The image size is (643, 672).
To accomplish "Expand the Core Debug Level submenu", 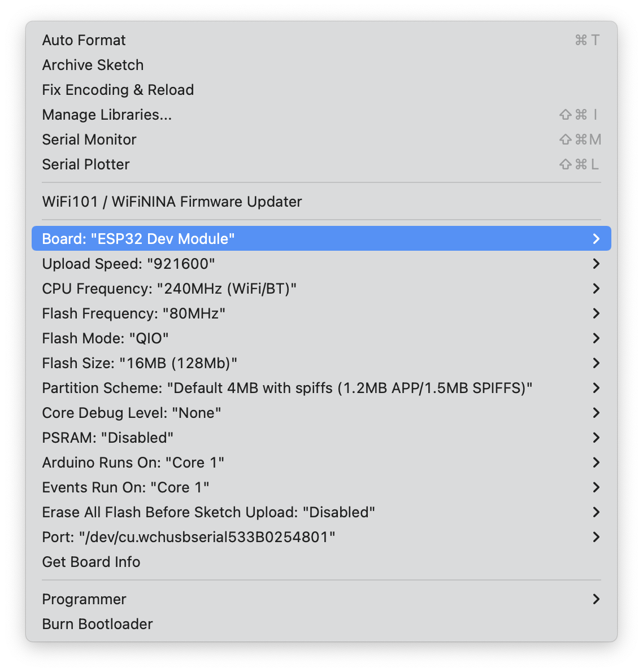I will point(132,413).
